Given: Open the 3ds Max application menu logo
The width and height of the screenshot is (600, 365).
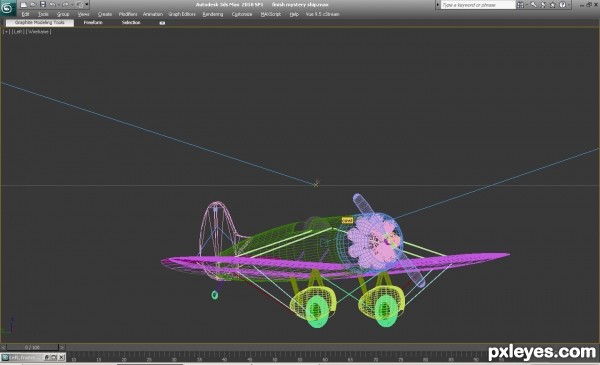Looking at the screenshot, I should click(x=8, y=8).
